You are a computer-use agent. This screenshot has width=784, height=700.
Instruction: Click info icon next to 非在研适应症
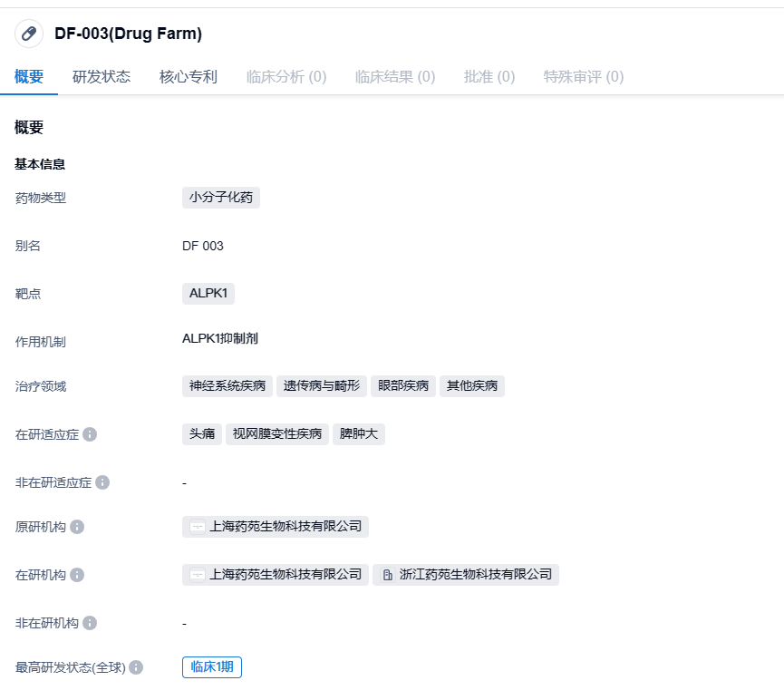(102, 482)
